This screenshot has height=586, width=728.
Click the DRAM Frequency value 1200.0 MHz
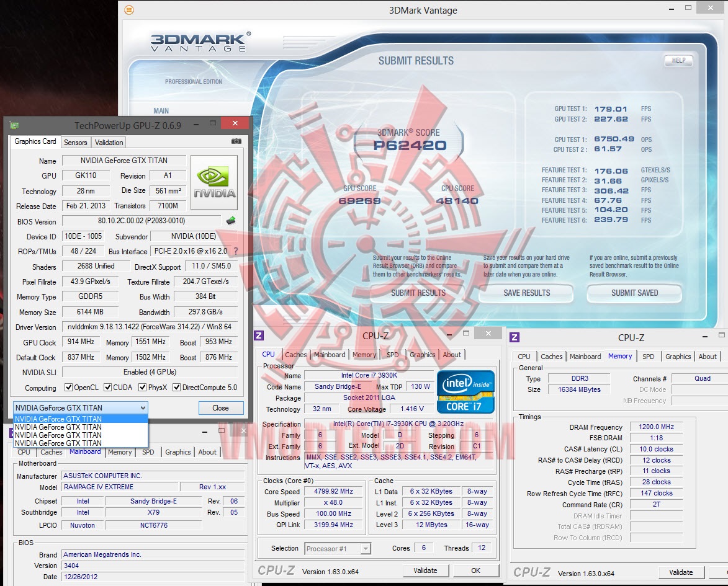click(x=656, y=427)
